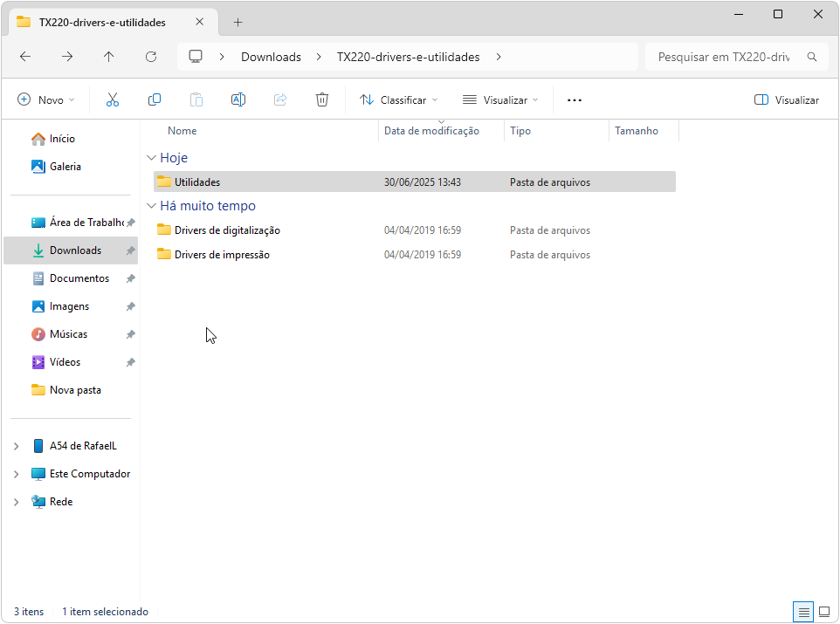The width and height of the screenshot is (840, 624).
Task: Click TX220-drivers-e-utilidades in address breadcrumb
Action: [x=409, y=57]
